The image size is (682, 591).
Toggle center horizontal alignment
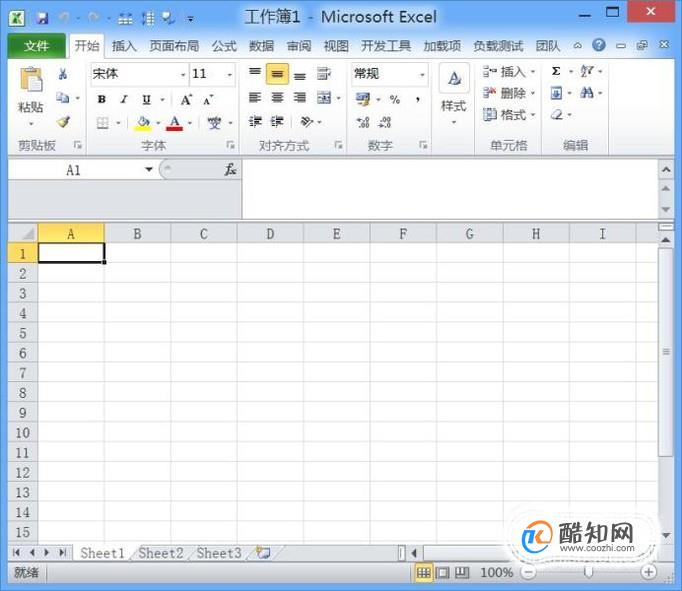click(277, 97)
